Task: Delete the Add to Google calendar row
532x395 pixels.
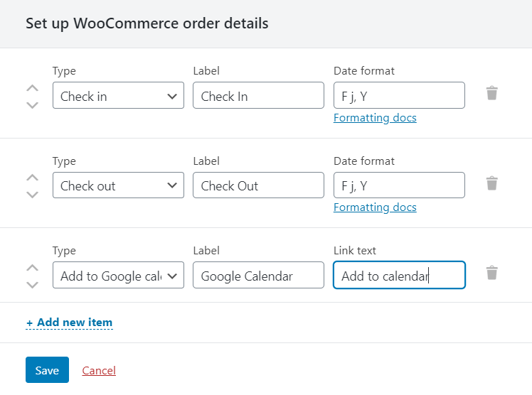Action: pyautogui.click(x=491, y=273)
